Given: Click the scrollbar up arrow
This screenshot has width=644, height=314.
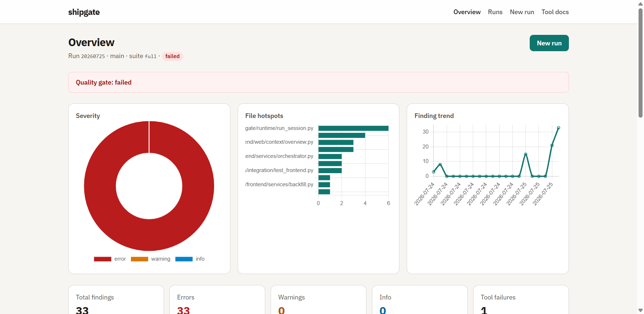Looking at the screenshot, I should tap(640, 4).
